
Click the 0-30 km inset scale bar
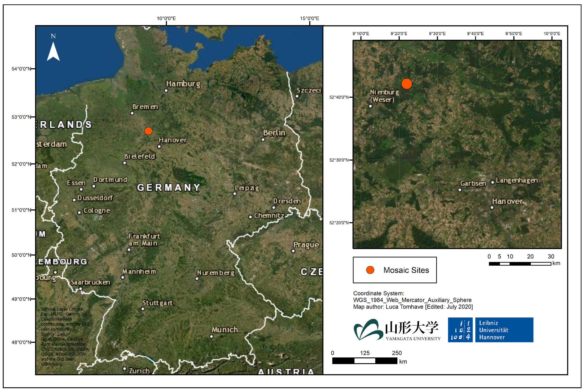[x=520, y=264]
